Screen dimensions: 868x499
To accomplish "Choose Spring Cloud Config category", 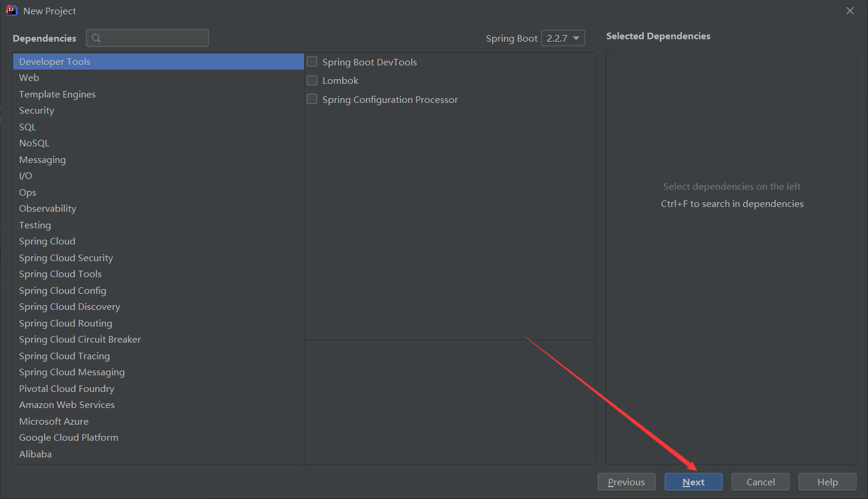I will 158,290.
